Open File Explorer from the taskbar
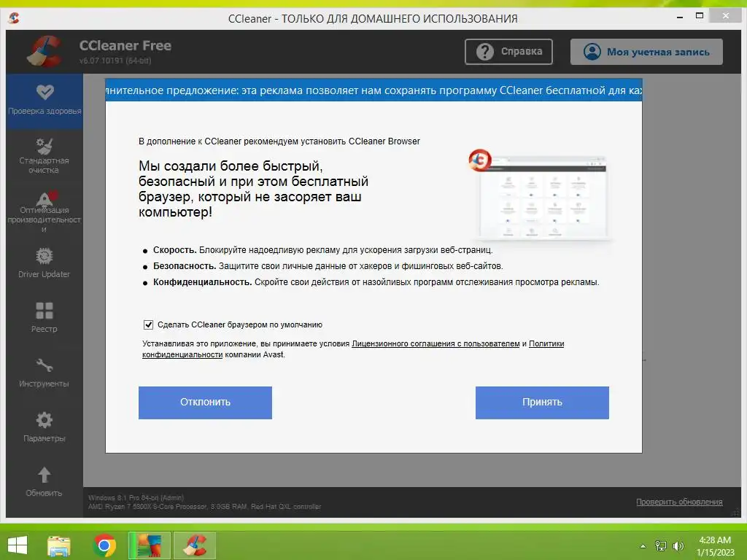The height and width of the screenshot is (560, 747). tap(59, 545)
